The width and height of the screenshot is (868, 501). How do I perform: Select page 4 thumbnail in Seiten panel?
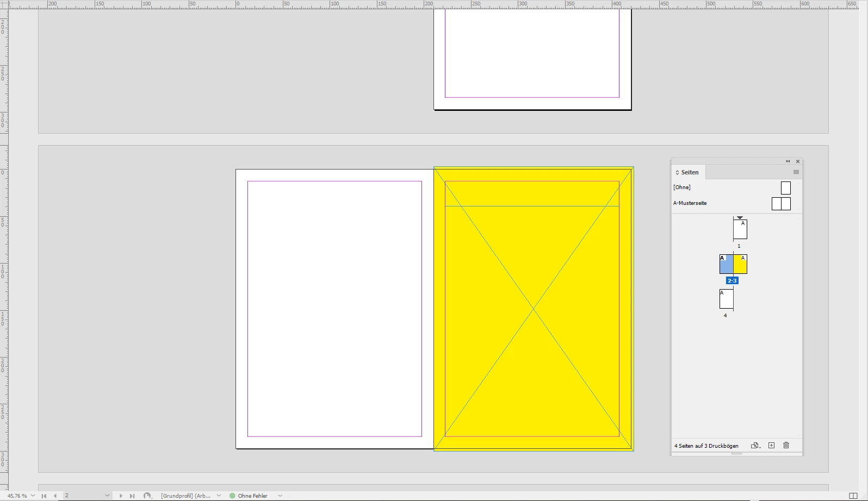click(726, 299)
